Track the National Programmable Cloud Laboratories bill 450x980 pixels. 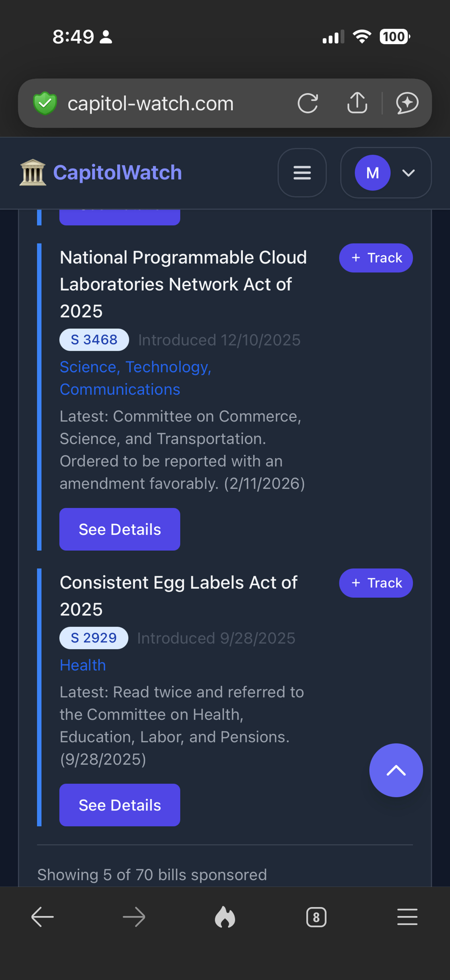coord(376,258)
